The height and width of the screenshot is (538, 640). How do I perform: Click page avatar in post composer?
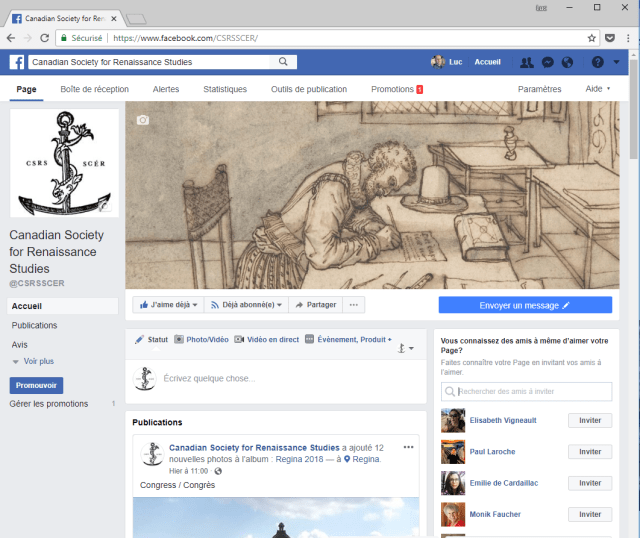coord(144,378)
